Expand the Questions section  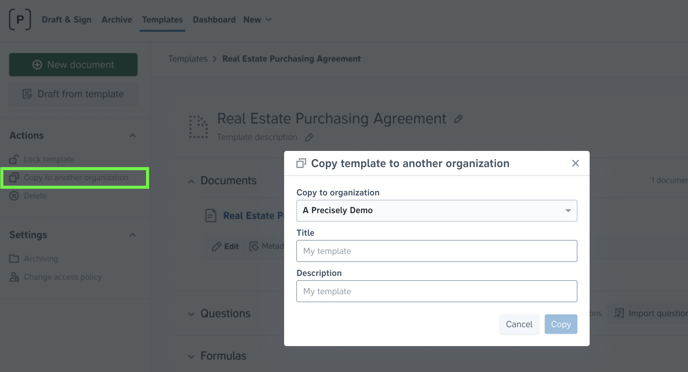click(191, 314)
